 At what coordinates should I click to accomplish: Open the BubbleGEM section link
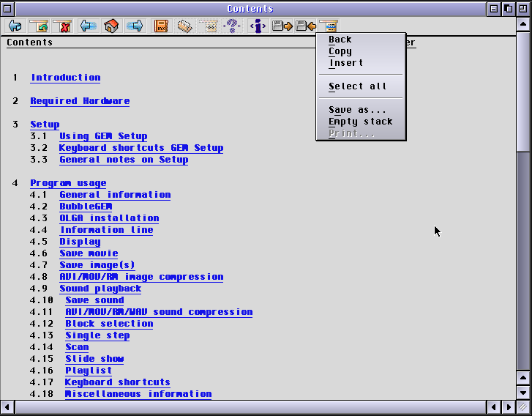[86, 207]
